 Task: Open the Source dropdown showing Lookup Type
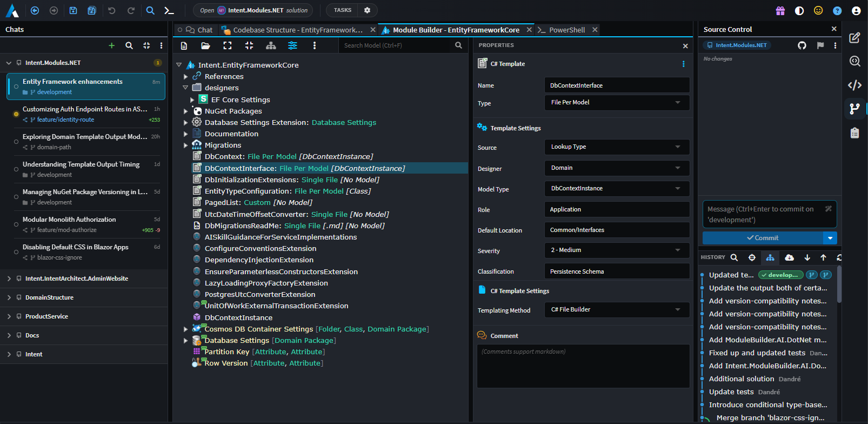617,147
